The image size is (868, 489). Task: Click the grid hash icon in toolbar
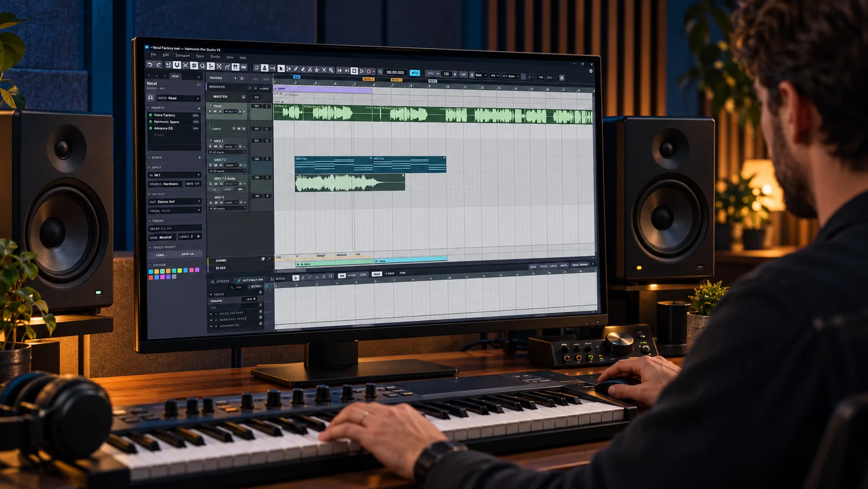pyautogui.click(x=194, y=65)
